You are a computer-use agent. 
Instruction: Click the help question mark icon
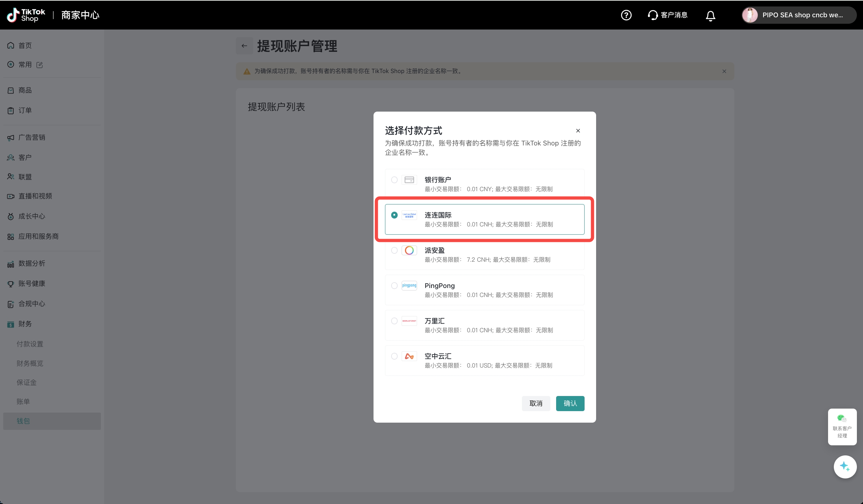pos(626,15)
